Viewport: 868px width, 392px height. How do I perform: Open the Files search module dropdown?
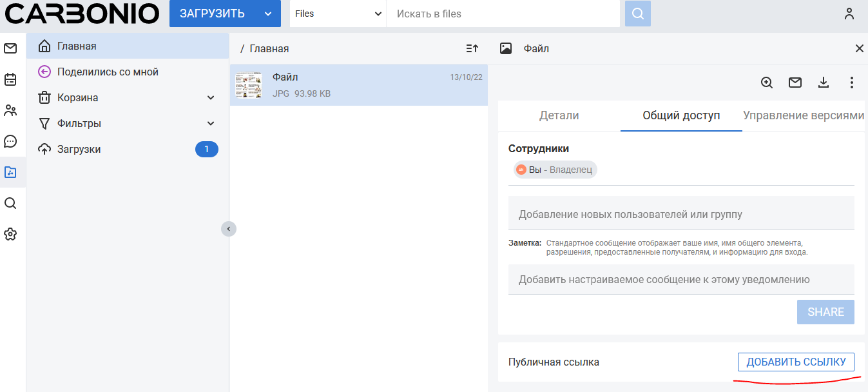(338, 14)
